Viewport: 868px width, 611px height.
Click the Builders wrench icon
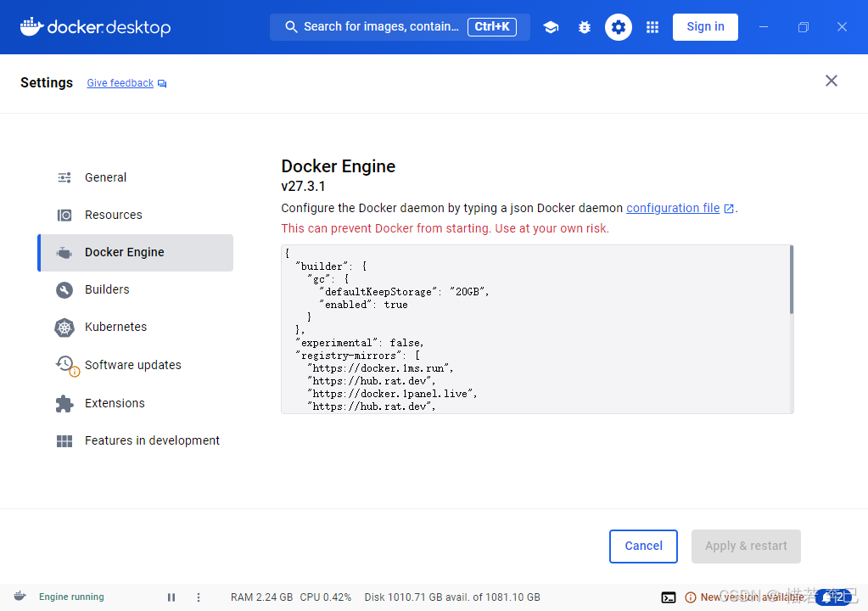point(64,290)
